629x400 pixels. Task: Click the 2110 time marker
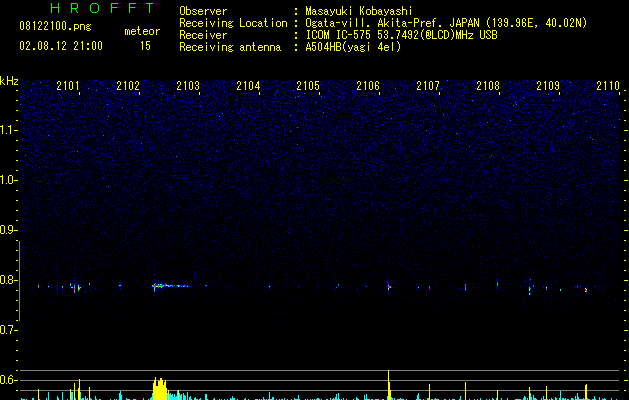click(608, 86)
